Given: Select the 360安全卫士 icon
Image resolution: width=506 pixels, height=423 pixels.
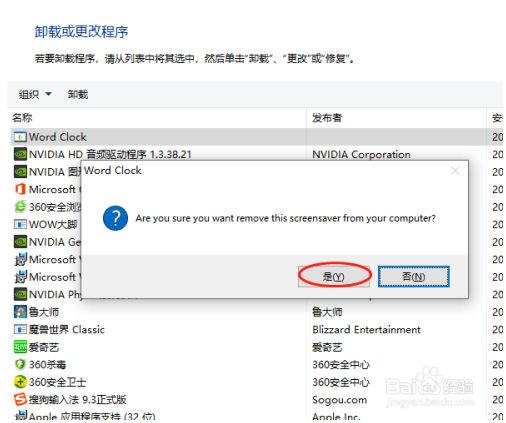Looking at the screenshot, I should pyautogui.click(x=20, y=382).
